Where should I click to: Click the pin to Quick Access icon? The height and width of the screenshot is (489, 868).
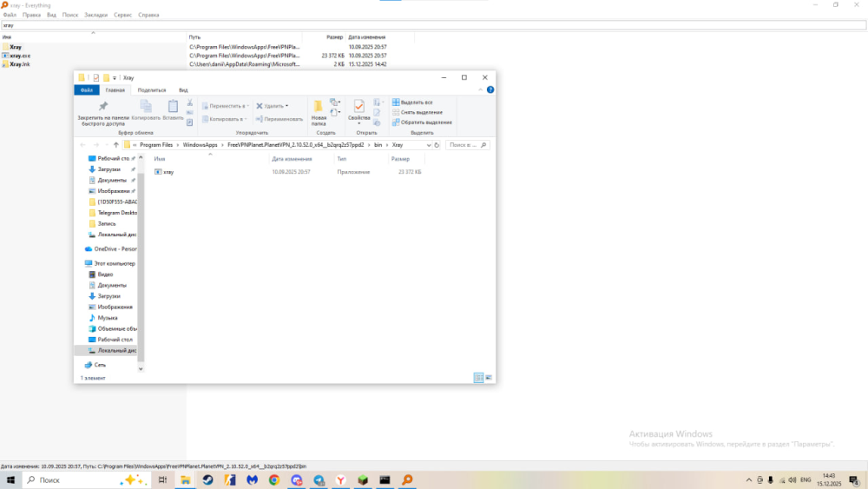coord(103,106)
